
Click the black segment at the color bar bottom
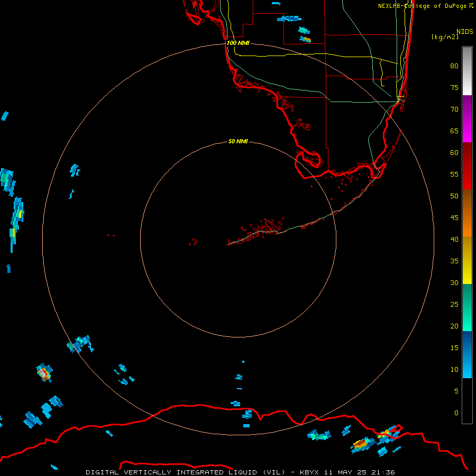tap(467, 400)
